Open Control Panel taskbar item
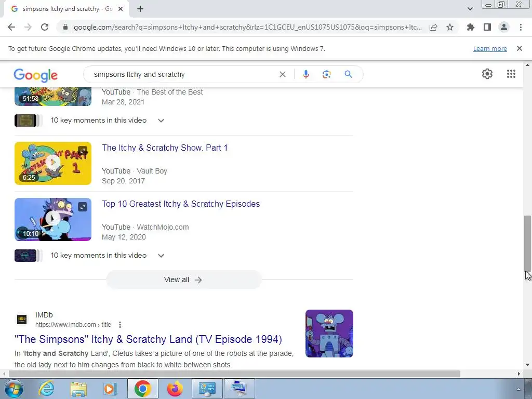The width and height of the screenshot is (532, 399). coord(207,389)
